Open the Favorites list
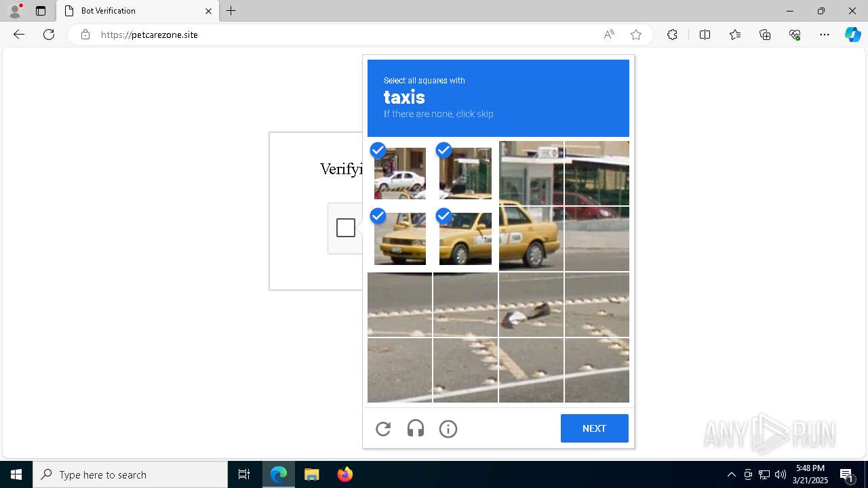This screenshot has height=488, width=868. [735, 35]
